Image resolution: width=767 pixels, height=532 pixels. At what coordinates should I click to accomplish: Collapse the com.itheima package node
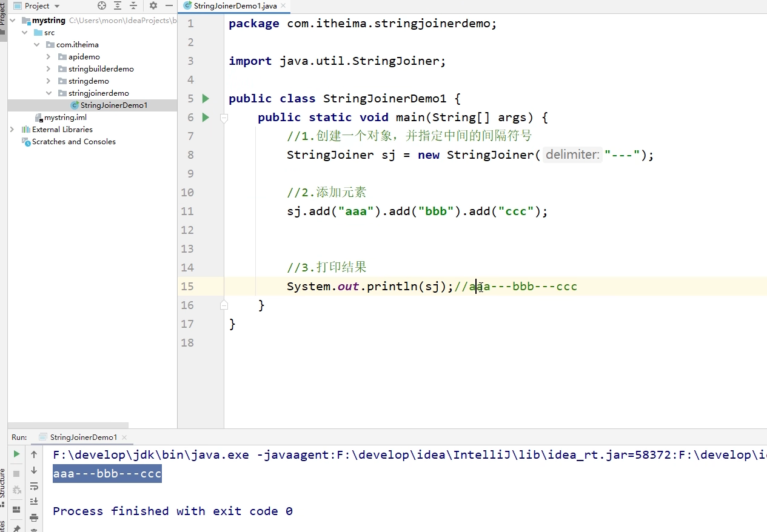pyautogui.click(x=37, y=45)
